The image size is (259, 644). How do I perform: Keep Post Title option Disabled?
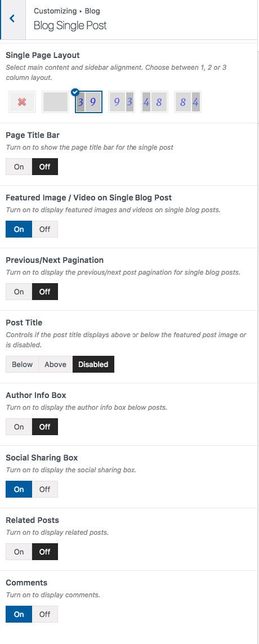coord(93,364)
